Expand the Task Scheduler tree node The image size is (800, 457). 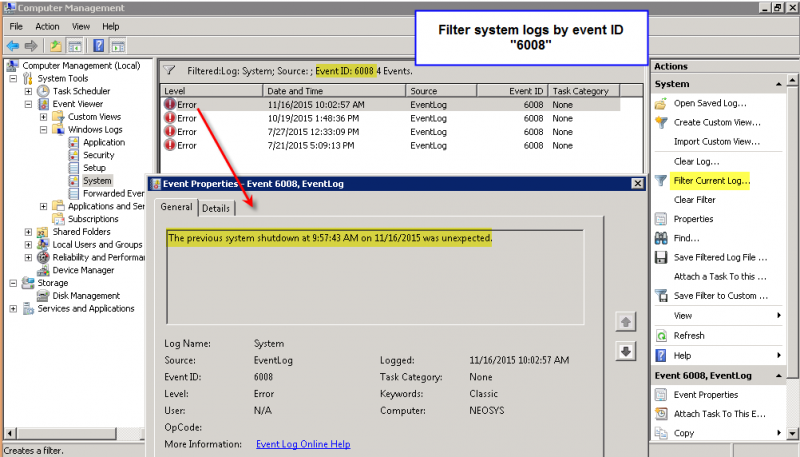pyautogui.click(x=29, y=91)
